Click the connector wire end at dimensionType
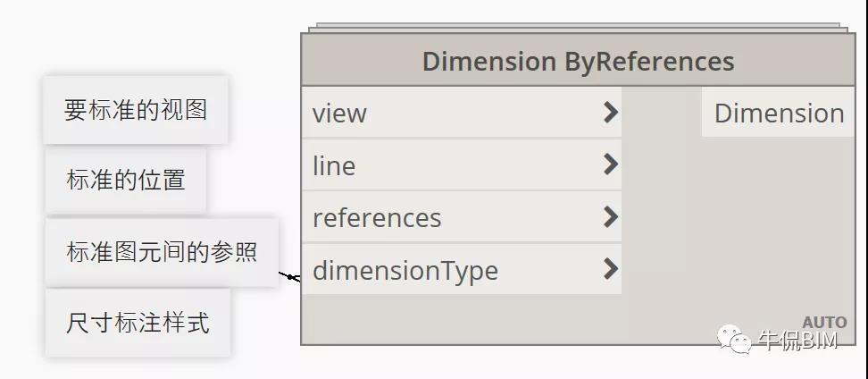The image size is (868, 379). (289, 276)
